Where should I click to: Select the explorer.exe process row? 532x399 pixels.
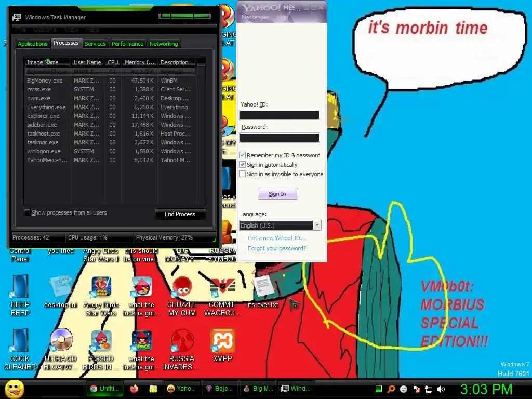(x=110, y=116)
